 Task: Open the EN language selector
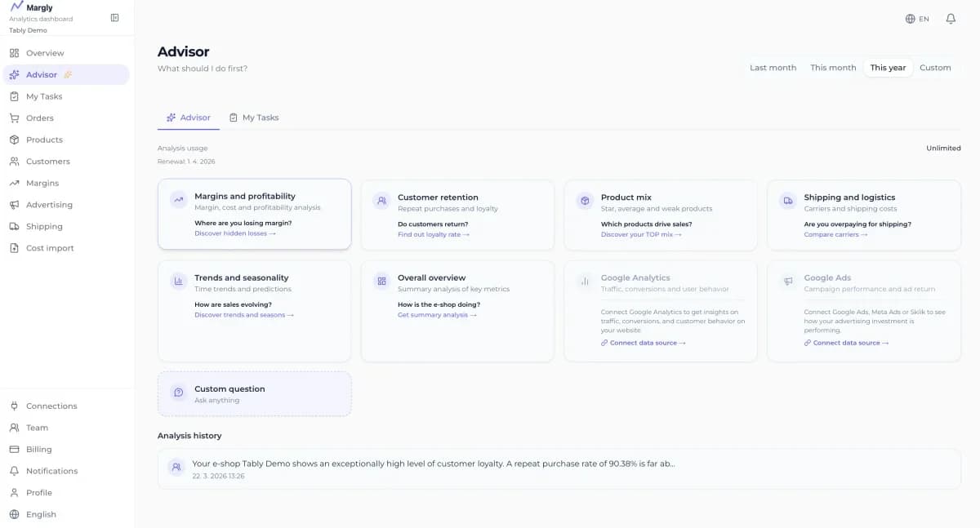click(x=918, y=18)
